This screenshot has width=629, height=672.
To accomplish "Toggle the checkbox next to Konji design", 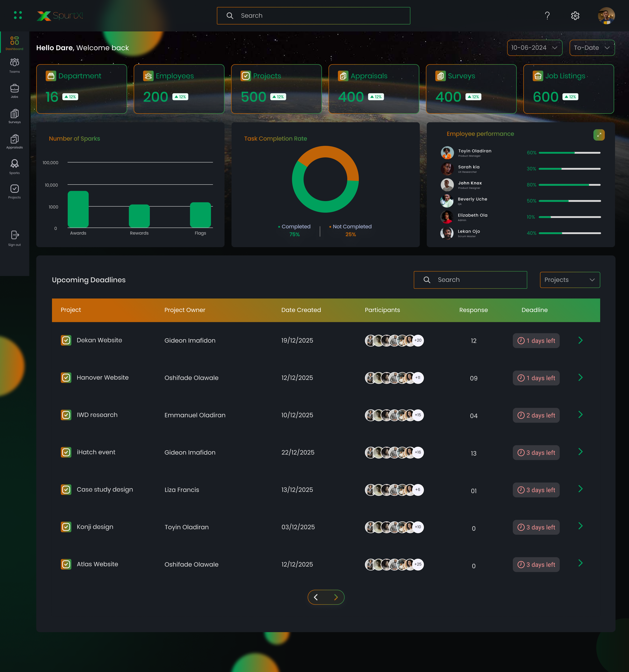I will click(66, 527).
